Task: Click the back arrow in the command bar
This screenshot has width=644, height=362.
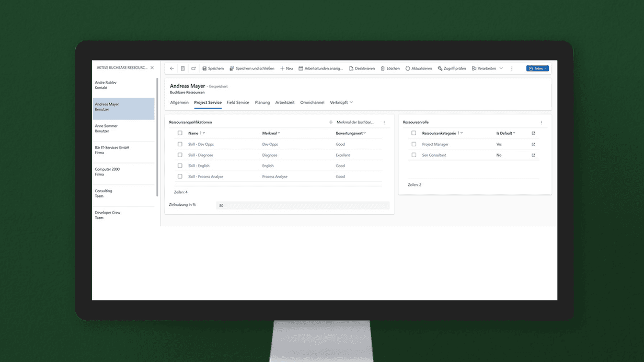Action: pos(172,68)
